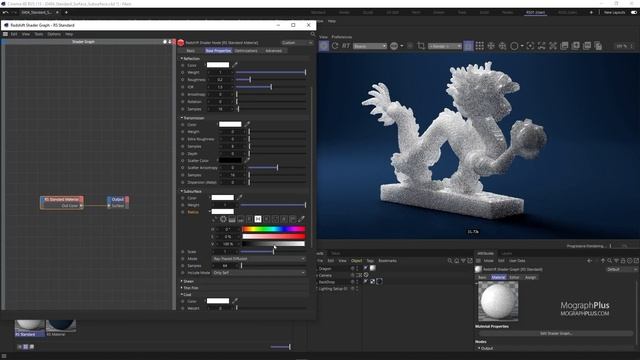Toggle animation dot for Subsurface Scale
The width and height of the screenshot is (640, 360).
tap(182, 252)
